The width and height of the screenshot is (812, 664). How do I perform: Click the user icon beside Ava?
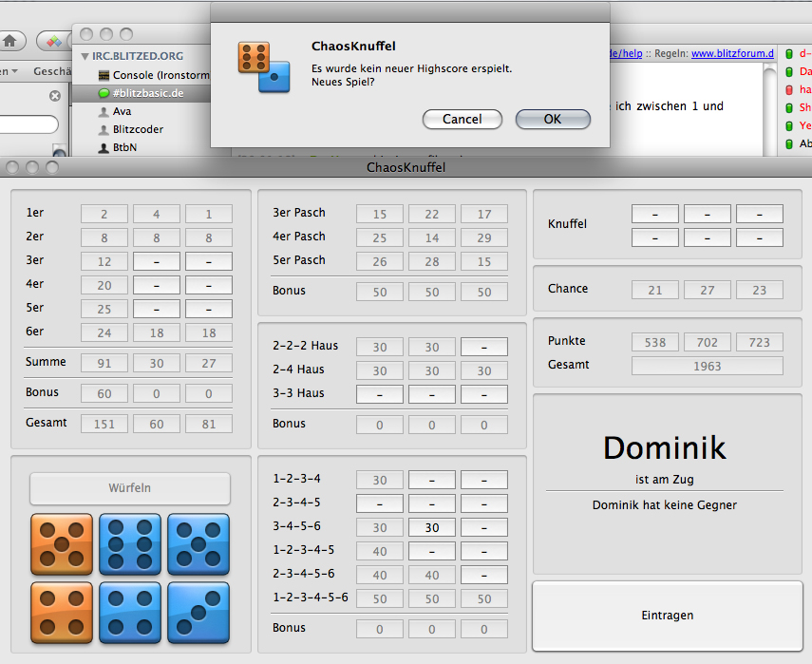pyautogui.click(x=104, y=111)
